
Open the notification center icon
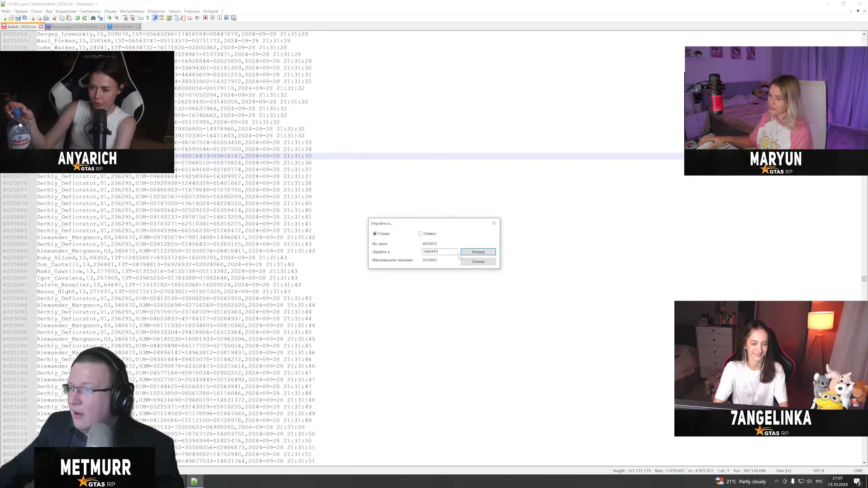(x=857, y=482)
